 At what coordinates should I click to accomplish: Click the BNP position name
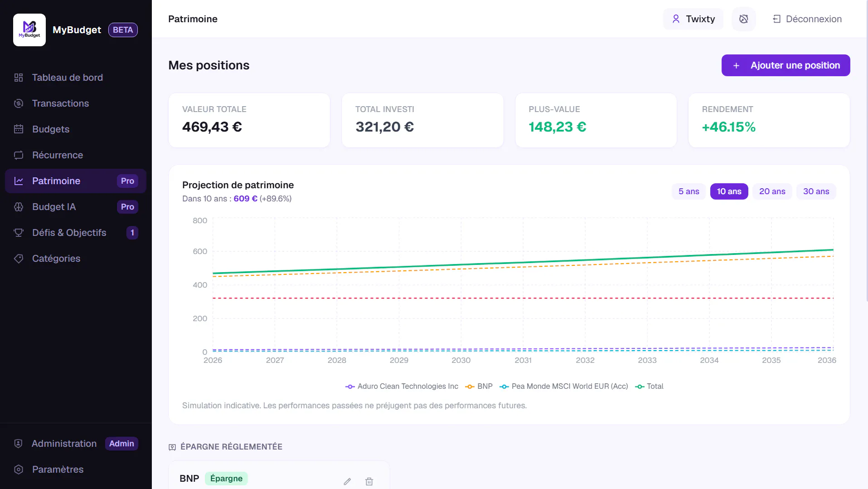click(x=189, y=479)
